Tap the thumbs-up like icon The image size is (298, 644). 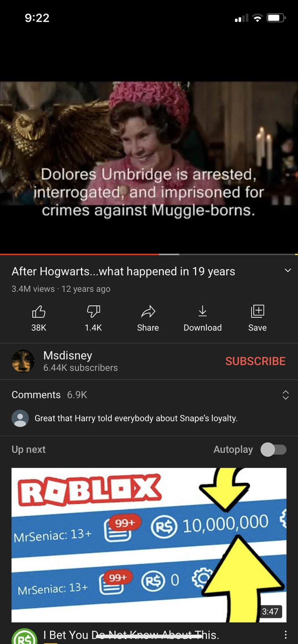click(x=39, y=312)
